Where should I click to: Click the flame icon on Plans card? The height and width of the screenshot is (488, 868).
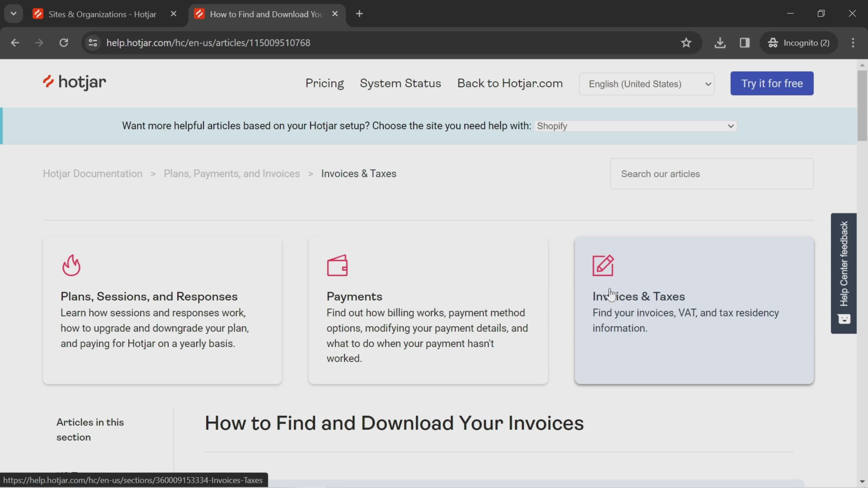(71, 265)
